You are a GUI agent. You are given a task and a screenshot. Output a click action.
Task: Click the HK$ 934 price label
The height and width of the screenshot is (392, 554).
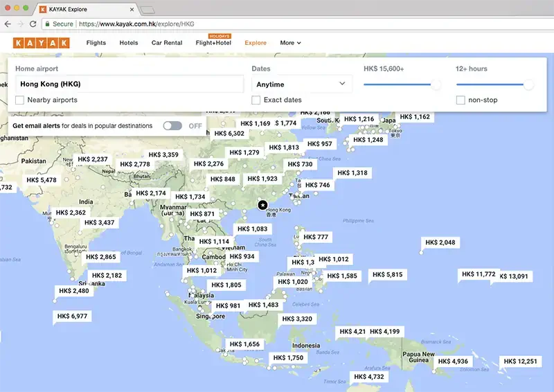pyautogui.click(x=242, y=257)
